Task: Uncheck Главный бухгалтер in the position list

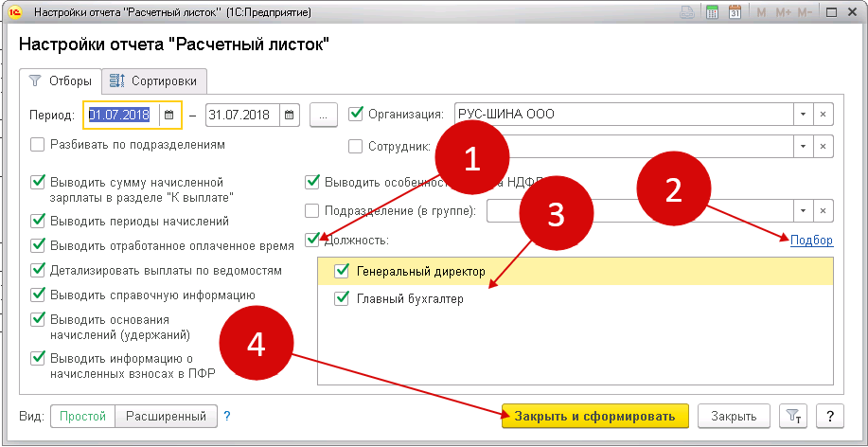Action: point(342,299)
